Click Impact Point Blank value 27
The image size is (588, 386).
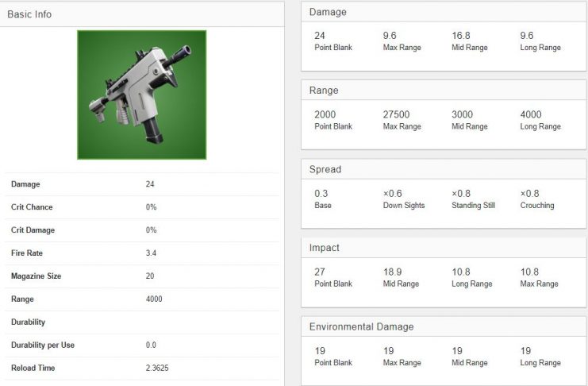pos(320,272)
